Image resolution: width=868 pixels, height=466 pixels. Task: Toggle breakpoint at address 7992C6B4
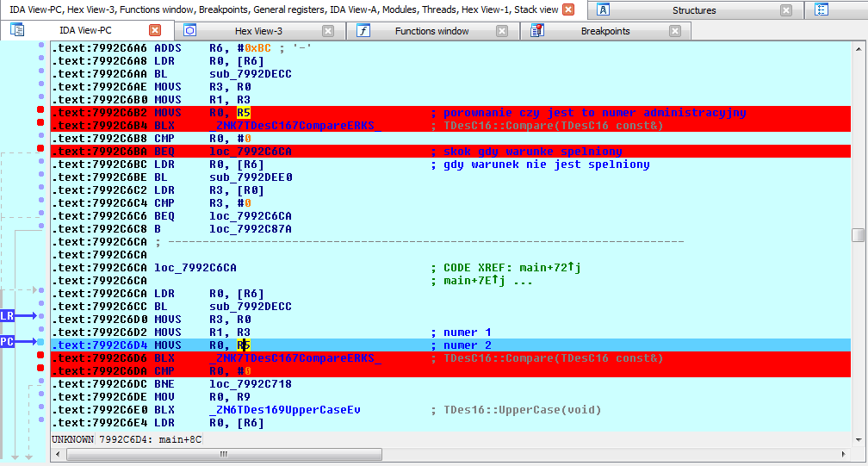click(x=40, y=122)
